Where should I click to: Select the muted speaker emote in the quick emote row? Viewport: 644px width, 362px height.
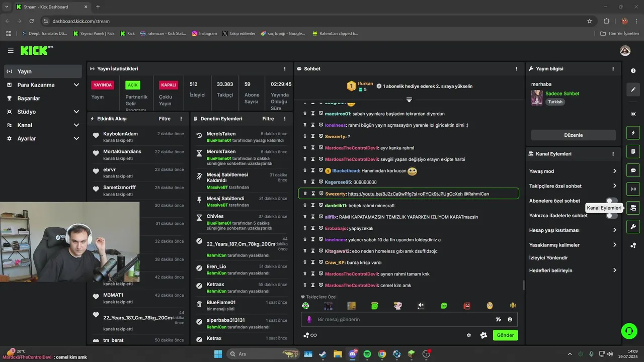(421, 305)
